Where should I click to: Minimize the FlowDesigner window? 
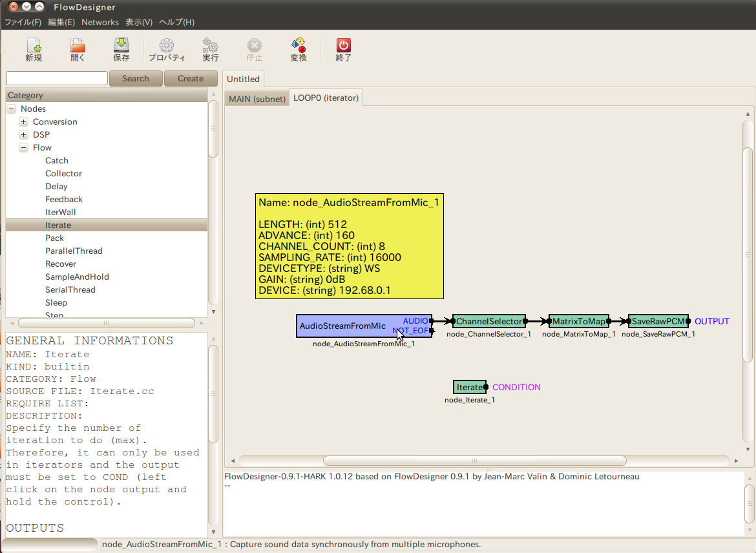point(26,6)
